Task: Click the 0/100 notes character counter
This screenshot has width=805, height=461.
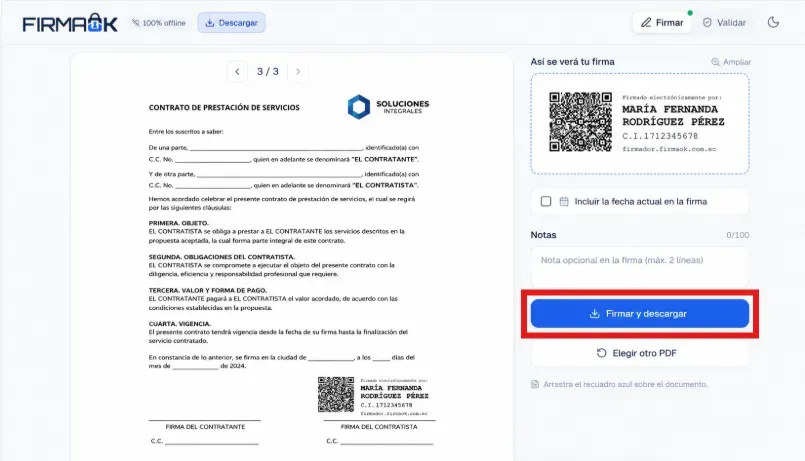Action: coord(738,235)
